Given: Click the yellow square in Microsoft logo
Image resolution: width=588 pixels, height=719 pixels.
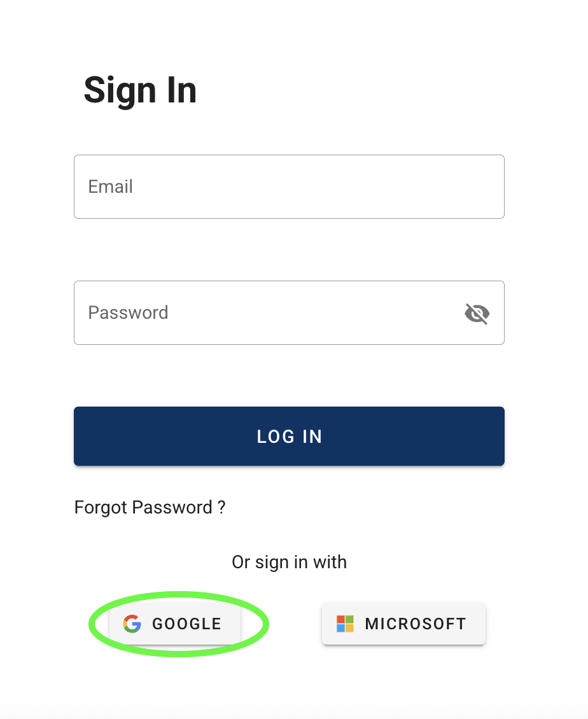Looking at the screenshot, I should [x=349, y=628].
